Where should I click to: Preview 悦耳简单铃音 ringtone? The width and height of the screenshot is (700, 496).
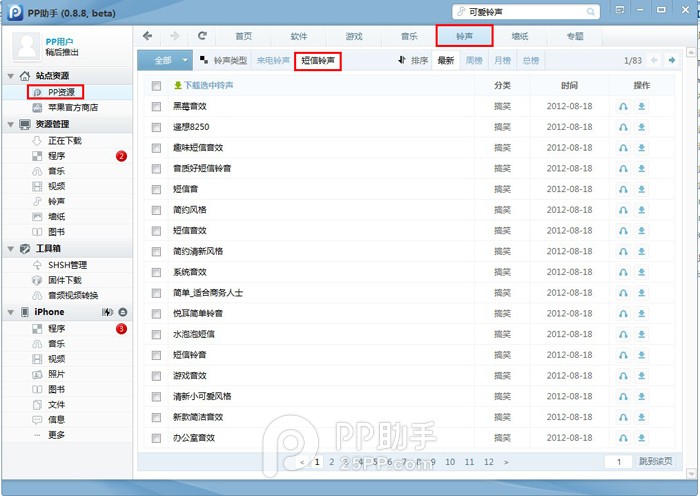(623, 314)
